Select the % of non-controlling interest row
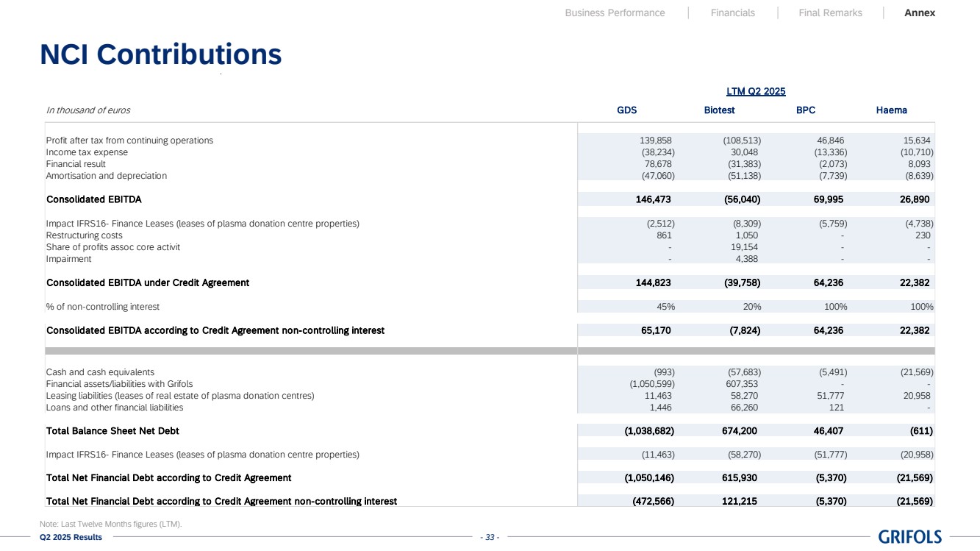980x551 pixels. pyautogui.click(x=103, y=307)
